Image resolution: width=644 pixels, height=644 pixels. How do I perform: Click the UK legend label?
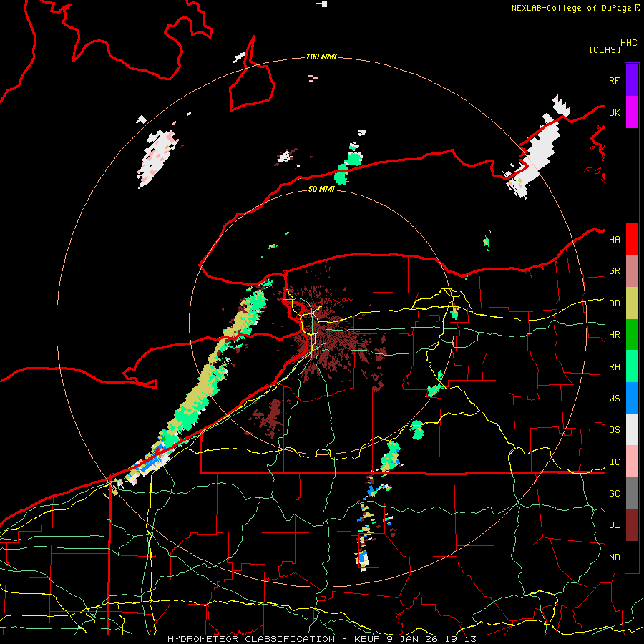614,112
